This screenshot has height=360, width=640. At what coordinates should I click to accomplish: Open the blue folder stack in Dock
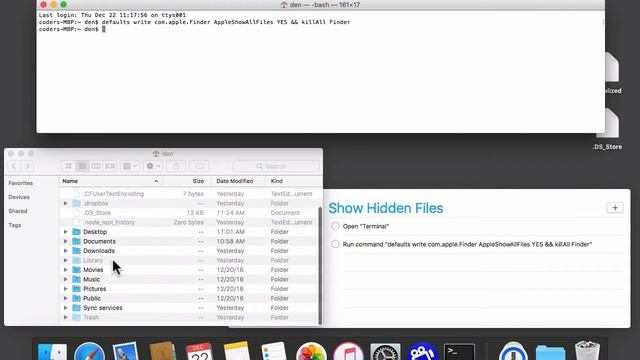tap(550, 352)
